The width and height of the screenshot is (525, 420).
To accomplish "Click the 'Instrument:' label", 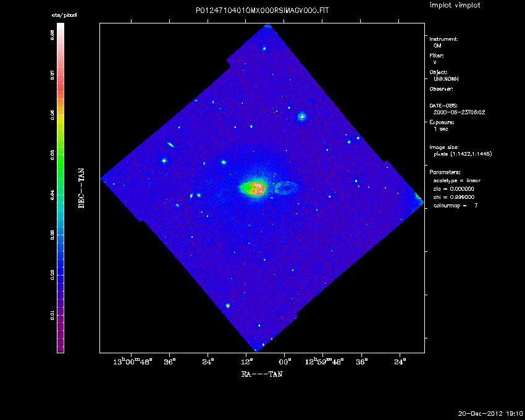I will pos(443,39).
